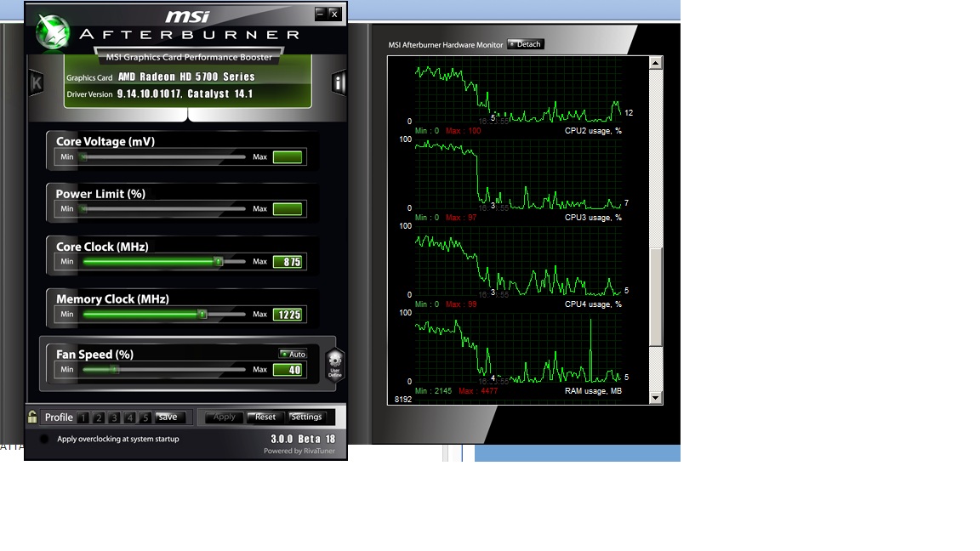Click the hardware monitor scroll down arrow
The height and width of the screenshot is (551, 980).
click(x=656, y=397)
